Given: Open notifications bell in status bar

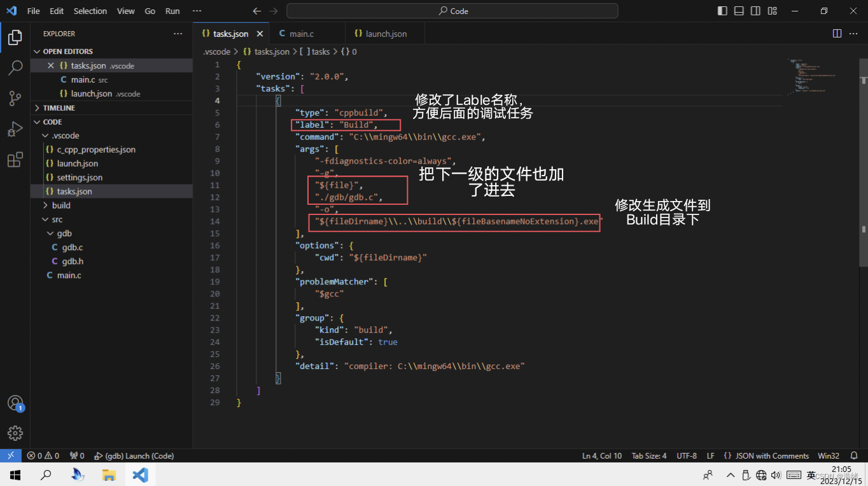Looking at the screenshot, I should pyautogui.click(x=854, y=455).
